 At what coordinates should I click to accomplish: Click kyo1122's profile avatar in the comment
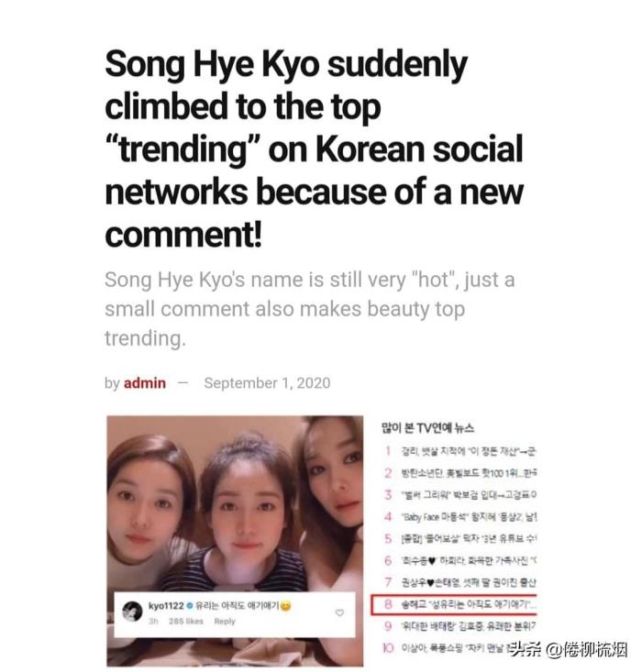pyautogui.click(x=132, y=611)
